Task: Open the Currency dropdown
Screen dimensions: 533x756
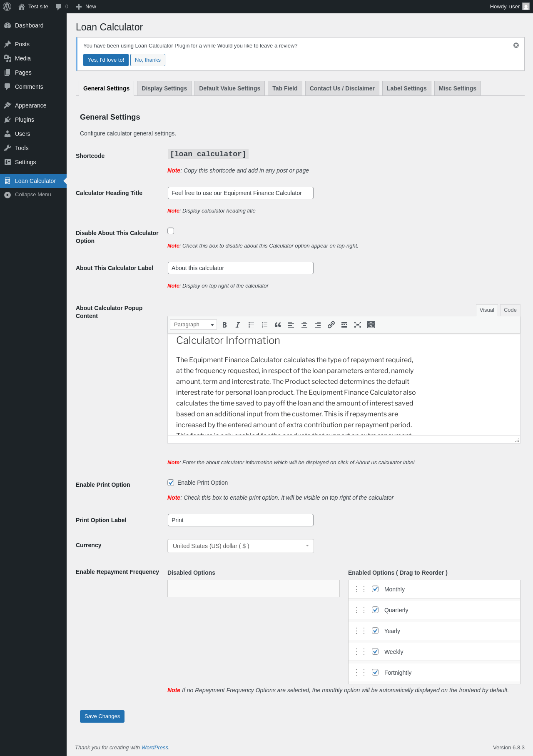Action: click(x=241, y=546)
